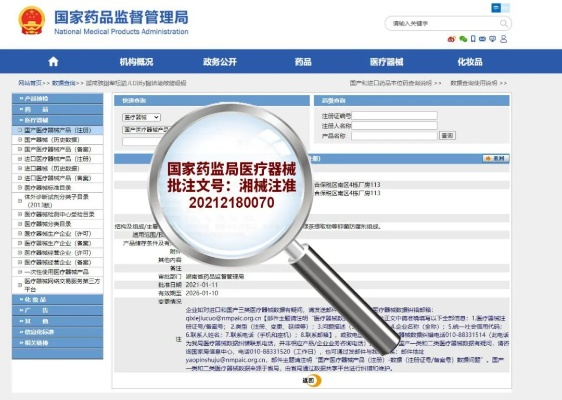Expand the 产品抽检 sidebar section
This screenshot has height=400, width=562.
pyautogui.click(x=57, y=99)
